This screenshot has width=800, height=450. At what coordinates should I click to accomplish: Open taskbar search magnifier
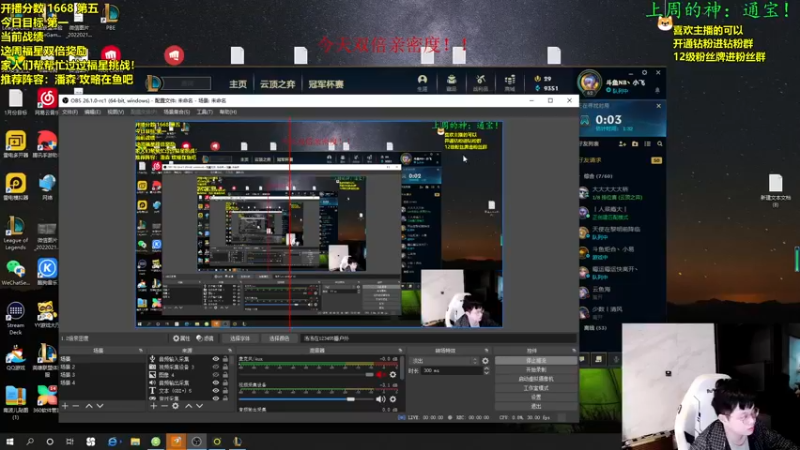pos(30,441)
